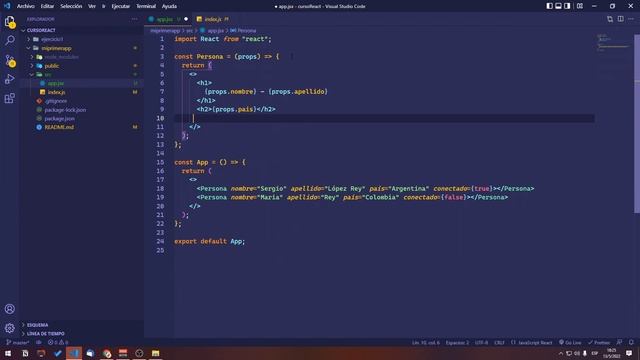Open the Extensions view

point(10,98)
